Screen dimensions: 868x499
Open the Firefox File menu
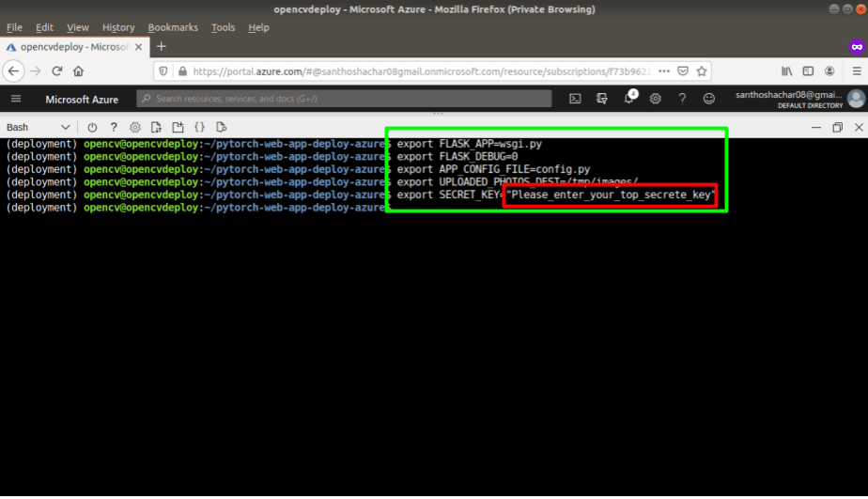click(14, 27)
